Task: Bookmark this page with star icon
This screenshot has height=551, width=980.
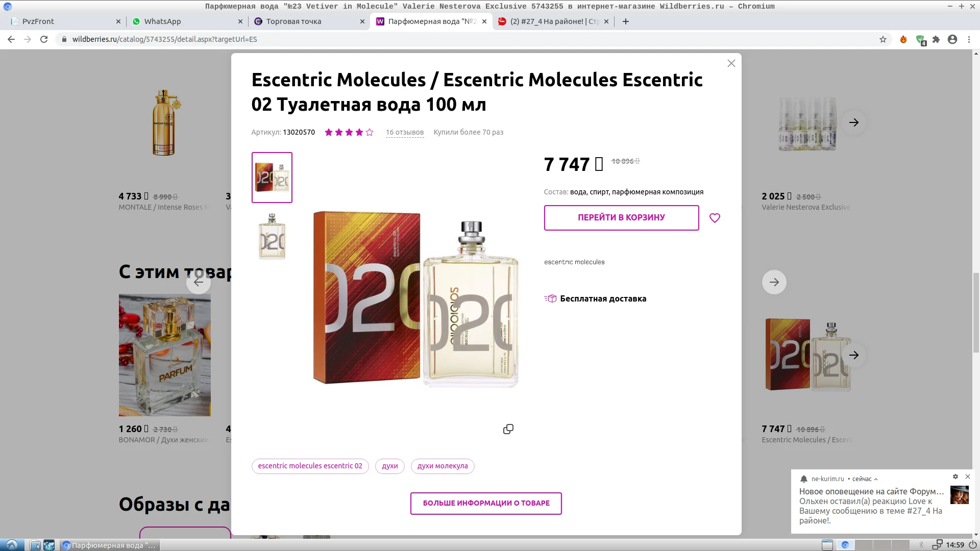Action: pyautogui.click(x=883, y=39)
